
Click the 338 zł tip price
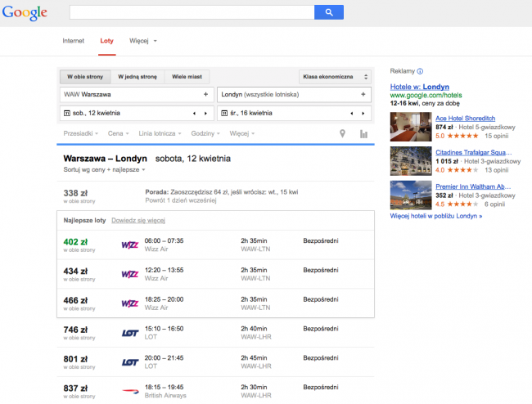point(75,193)
